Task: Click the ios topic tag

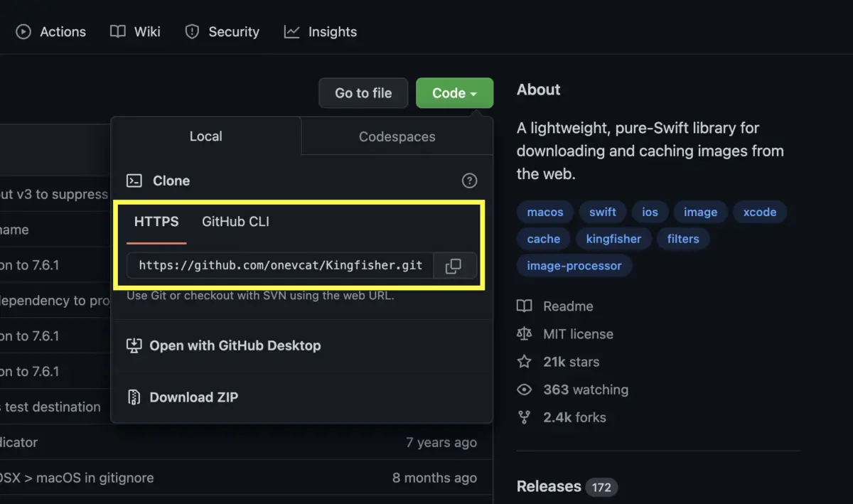Action: pos(650,212)
